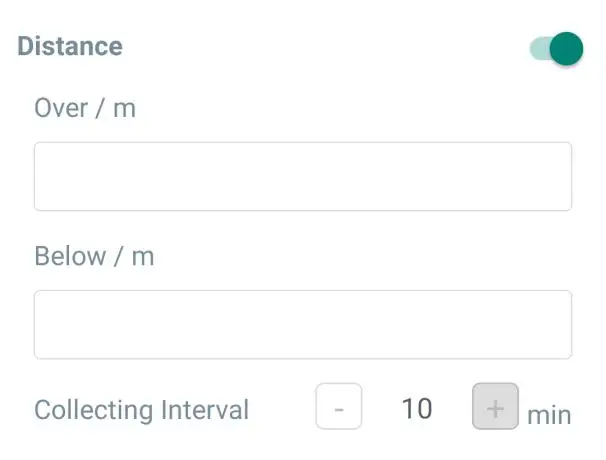Select the upper distance threshold text box

click(x=302, y=176)
